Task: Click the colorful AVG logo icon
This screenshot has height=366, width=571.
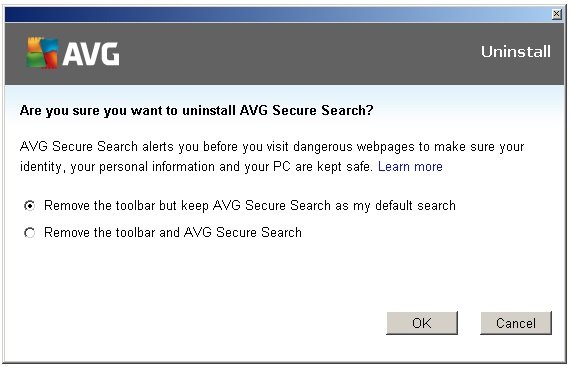Action: tap(43, 53)
